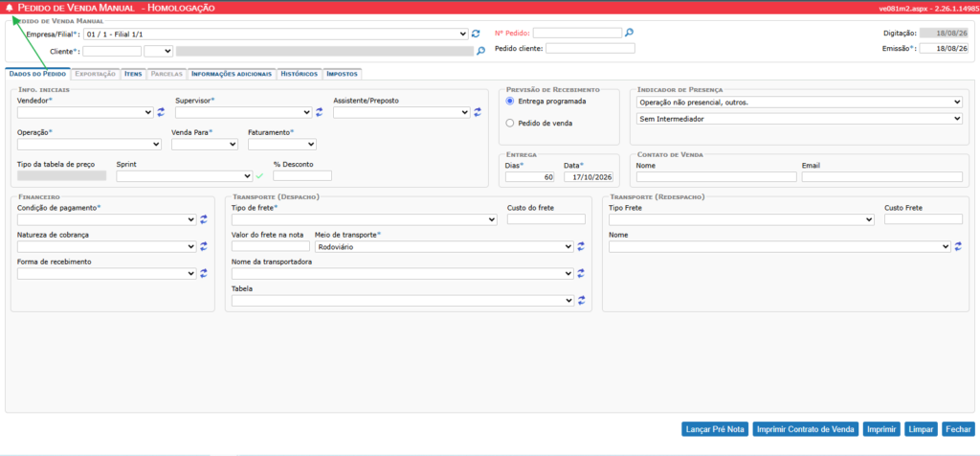Switch to Históricos tab
This screenshot has height=456, width=980.
(x=300, y=74)
